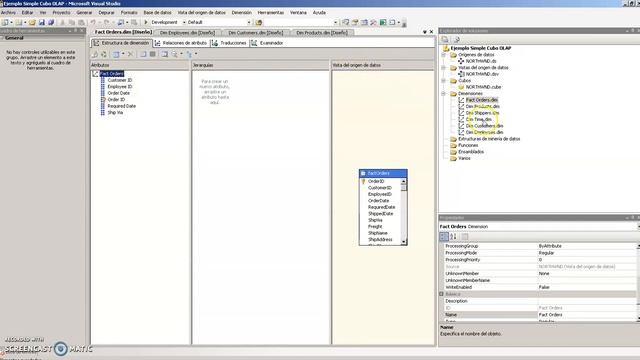Image resolution: width=640 pixels, height=360 pixels.
Task: Click the Categorized view icon in Properties panel
Action: coord(444,237)
